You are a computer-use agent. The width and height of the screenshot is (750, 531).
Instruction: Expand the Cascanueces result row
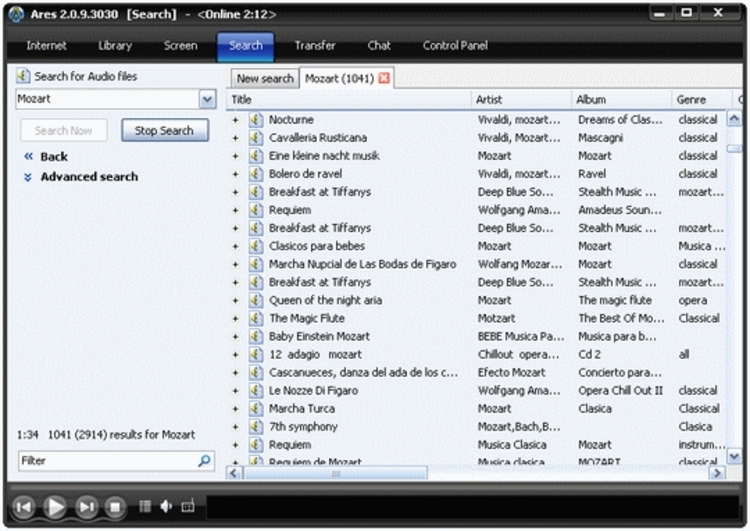tap(235, 373)
